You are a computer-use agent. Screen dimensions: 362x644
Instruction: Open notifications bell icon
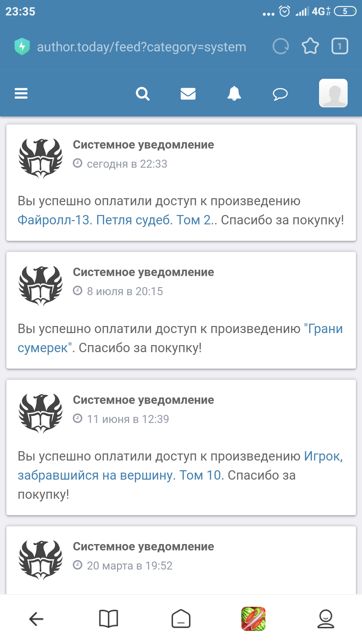(x=234, y=93)
